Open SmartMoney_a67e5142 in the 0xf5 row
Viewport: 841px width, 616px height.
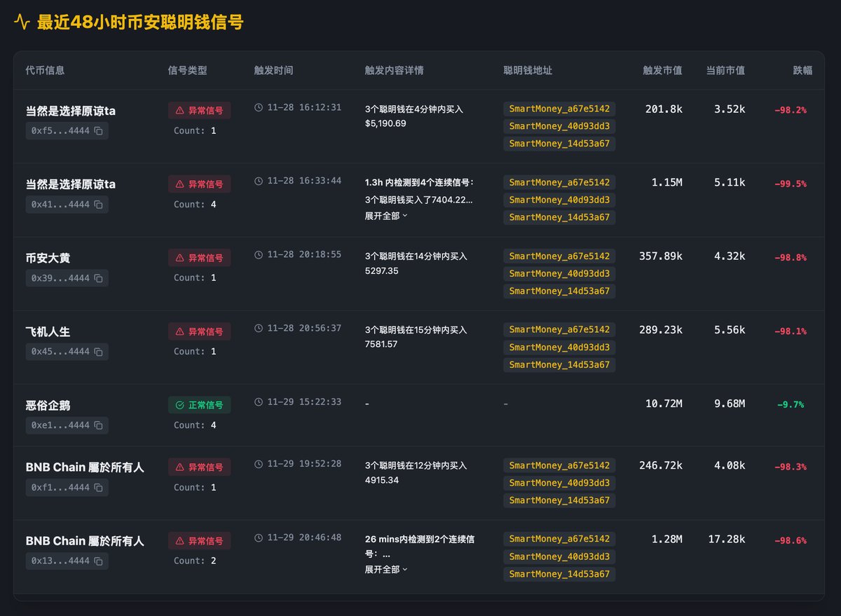[x=559, y=109]
